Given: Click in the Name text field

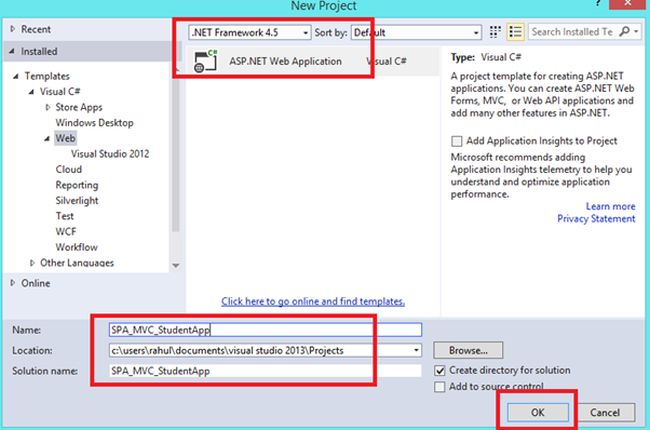Looking at the screenshot, I should [x=265, y=330].
